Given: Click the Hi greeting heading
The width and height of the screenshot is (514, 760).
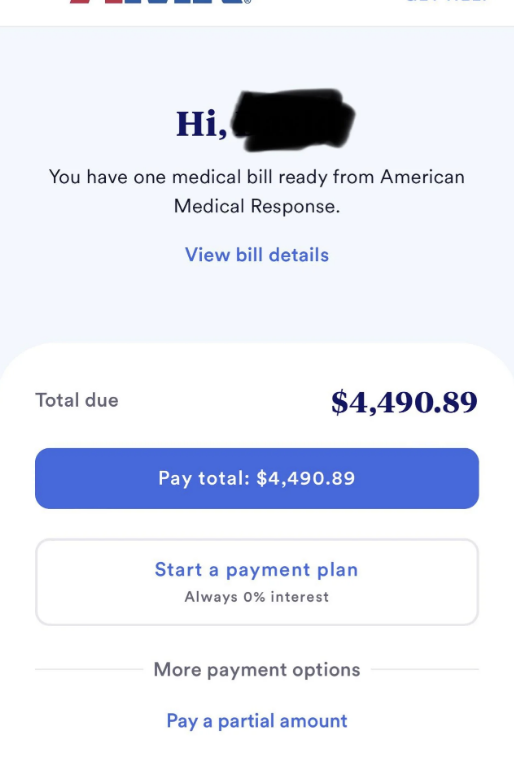Looking at the screenshot, I should (x=201, y=124).
